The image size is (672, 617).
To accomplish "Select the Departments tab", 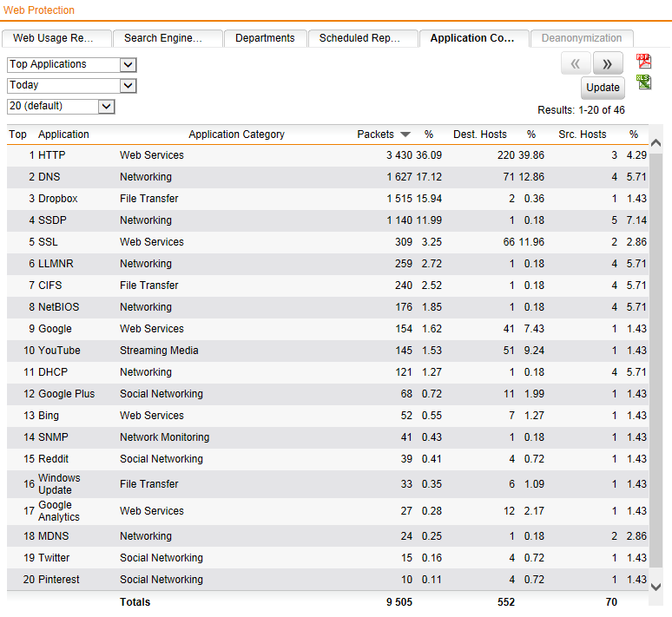I will 265,38.
